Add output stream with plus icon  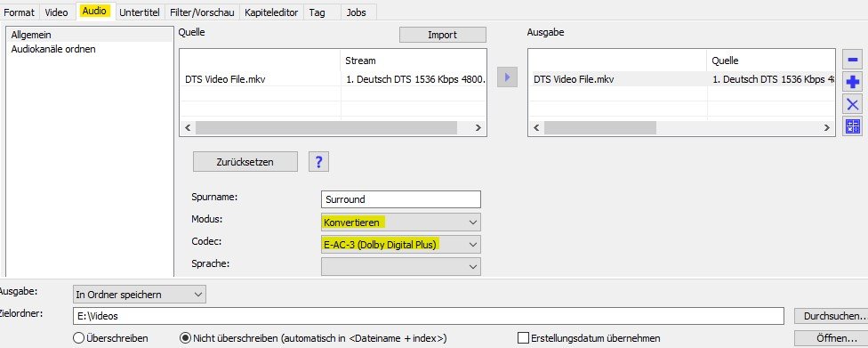coord(853,82)
